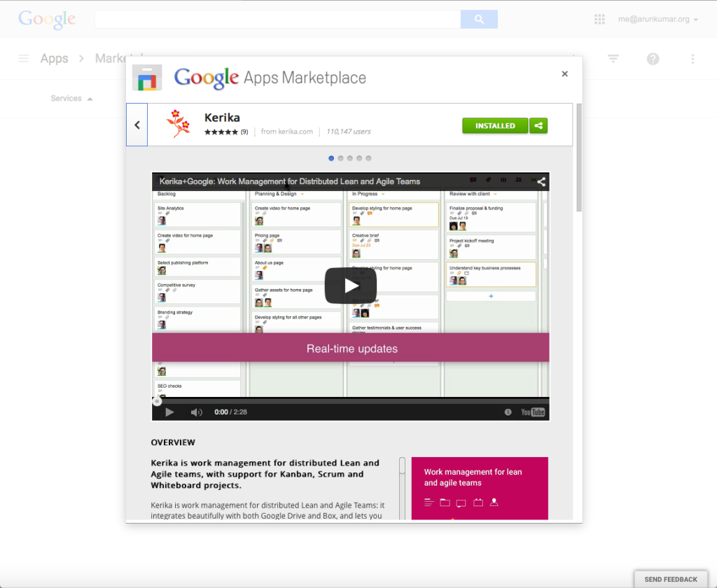Open the five-star rating reviews
Viewport: 717px width, 588px height.
(x=221, y=132)
